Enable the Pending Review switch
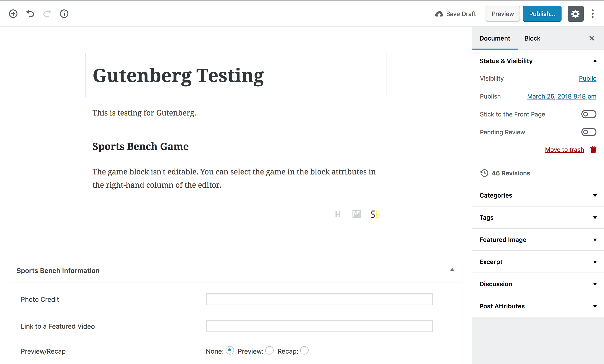This screenshot has height=364, width=604. [x=588, y=132]
